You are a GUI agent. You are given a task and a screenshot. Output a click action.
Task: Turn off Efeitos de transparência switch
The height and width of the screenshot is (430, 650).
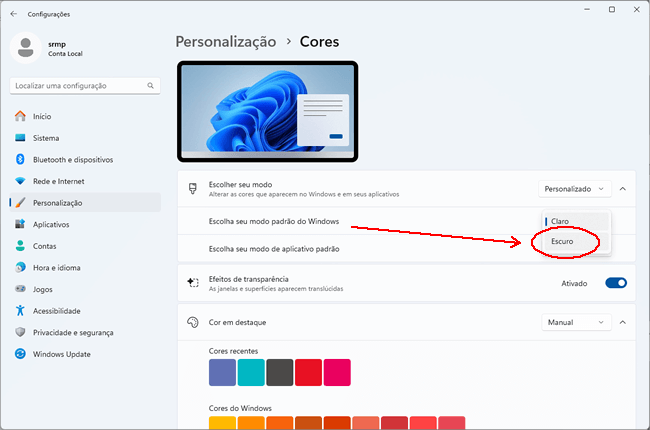click(616, 283)
